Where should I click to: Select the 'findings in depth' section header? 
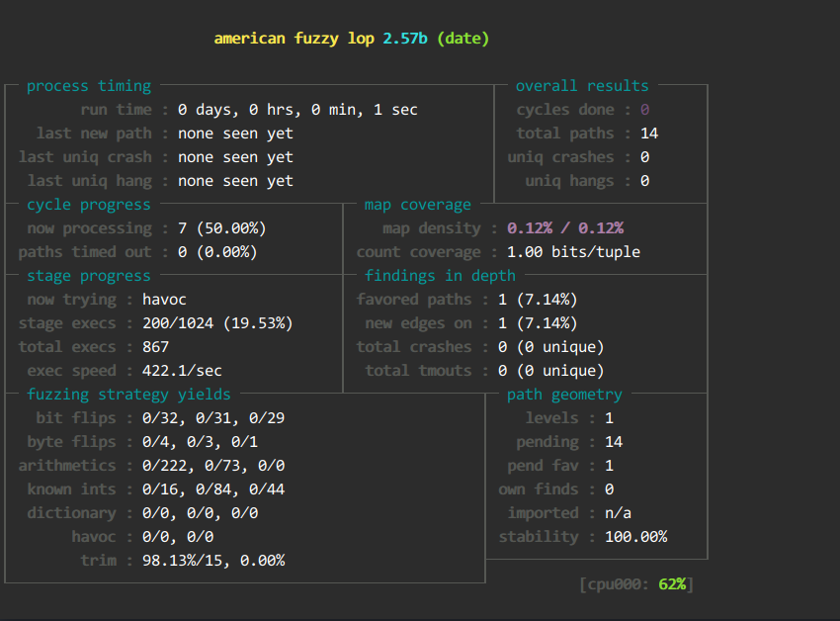440,275
